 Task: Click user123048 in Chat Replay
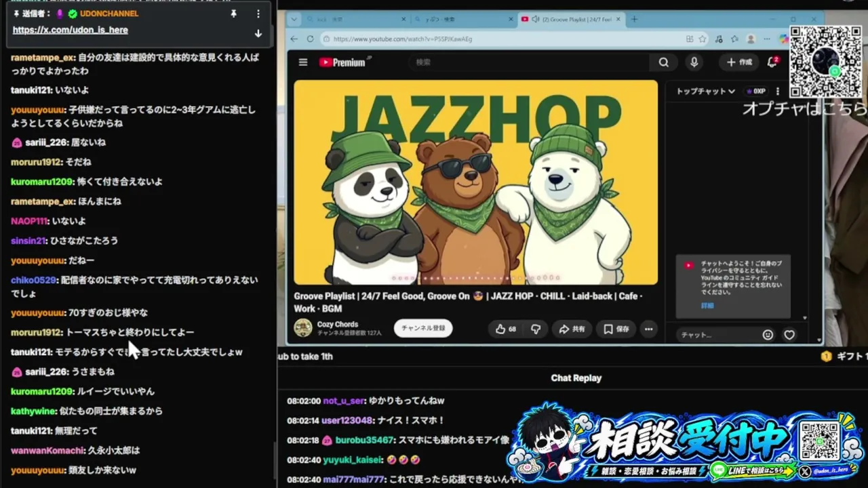[347, 420]
